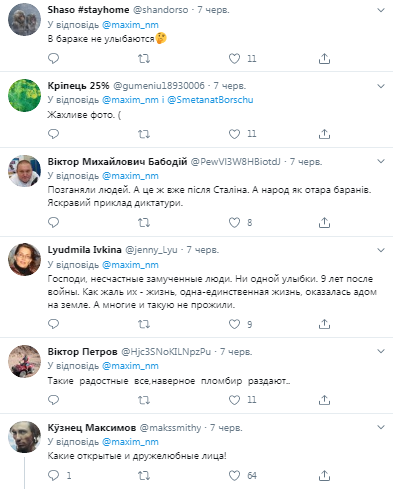Open the dropdown menu on Shaso's tweet

[381, 10]
